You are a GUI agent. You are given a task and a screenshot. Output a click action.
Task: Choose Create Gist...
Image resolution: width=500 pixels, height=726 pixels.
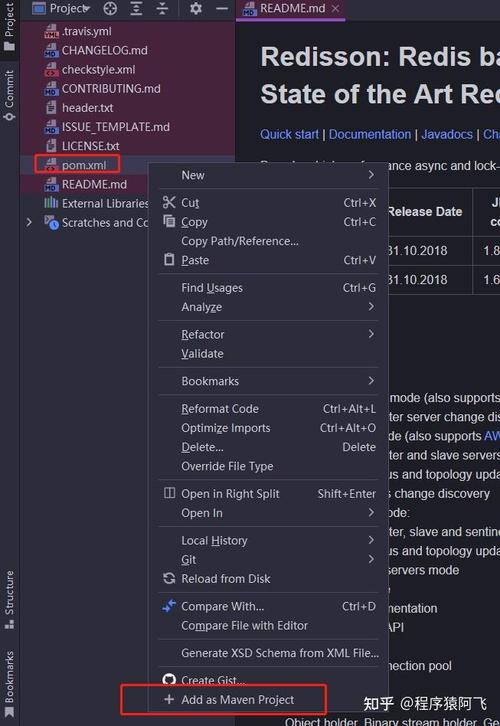269,679
